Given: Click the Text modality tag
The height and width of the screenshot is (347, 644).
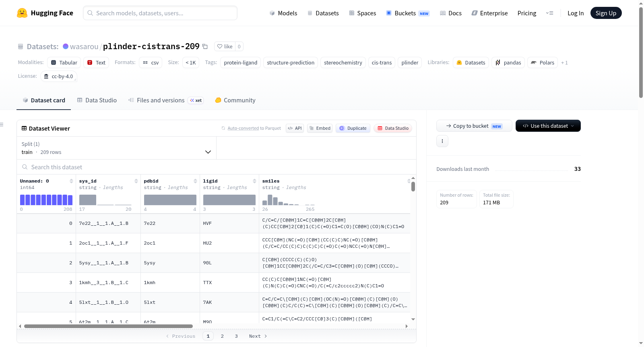Looking at the screenshot, I should pyautogui.click(x=96, y=62).
